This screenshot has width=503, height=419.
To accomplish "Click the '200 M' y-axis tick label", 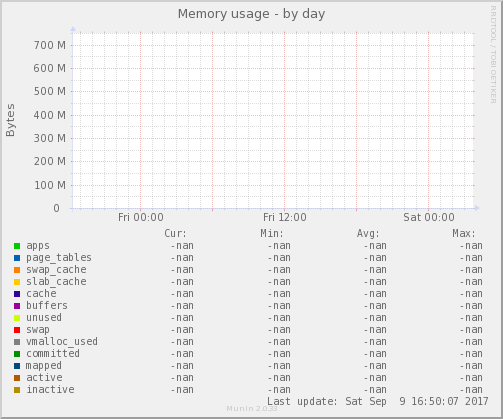I will pyautogui.click(x=50, y=162).
